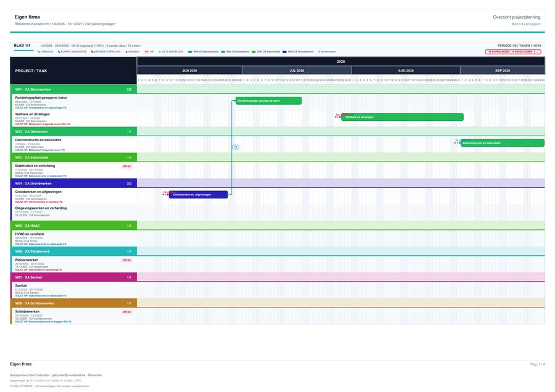Click the red koppelingen problemen warning badge

[513, 52]
